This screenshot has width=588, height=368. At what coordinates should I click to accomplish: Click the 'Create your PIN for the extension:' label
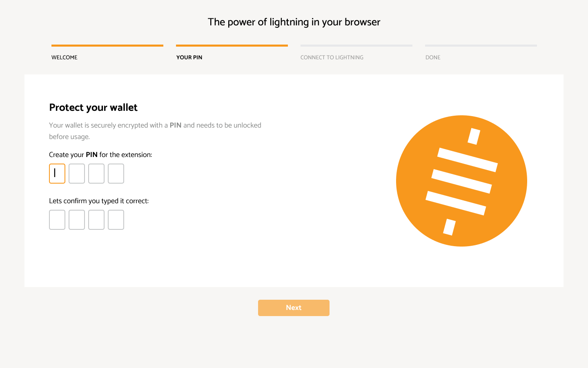click(100, 155)
